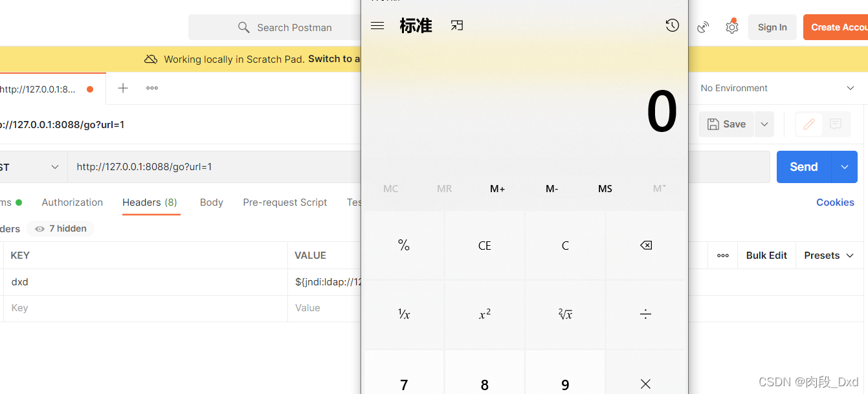Toggle calculator keep-on-top mode icon
The height and width of the screenshot is (394, 868).
(x=457, y=26)
